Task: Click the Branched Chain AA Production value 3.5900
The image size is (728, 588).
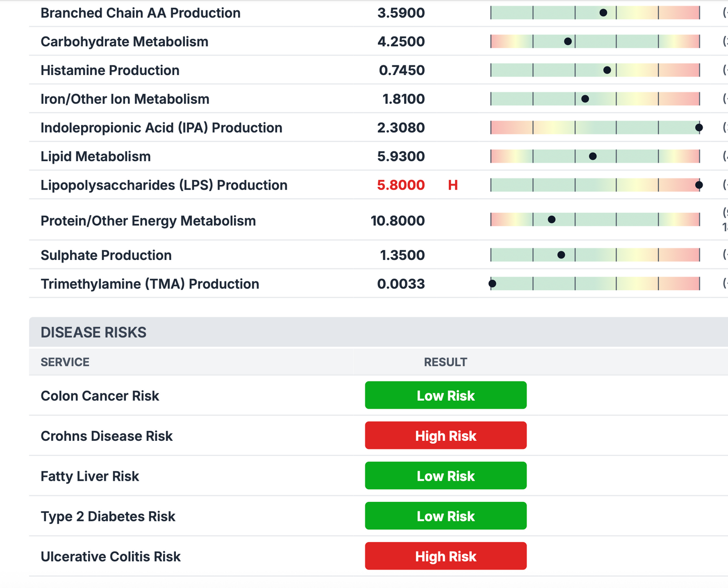Action: tap(401, 13)
